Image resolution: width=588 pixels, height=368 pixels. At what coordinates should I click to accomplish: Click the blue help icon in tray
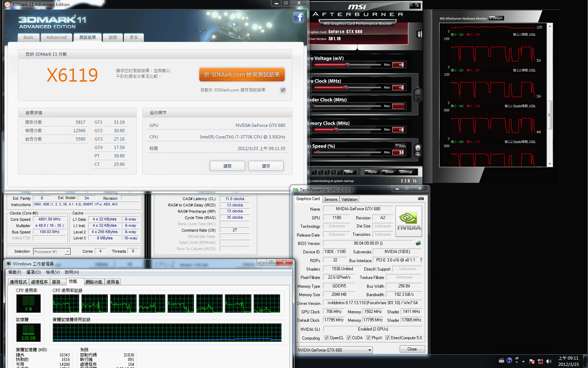coord(509,360)
